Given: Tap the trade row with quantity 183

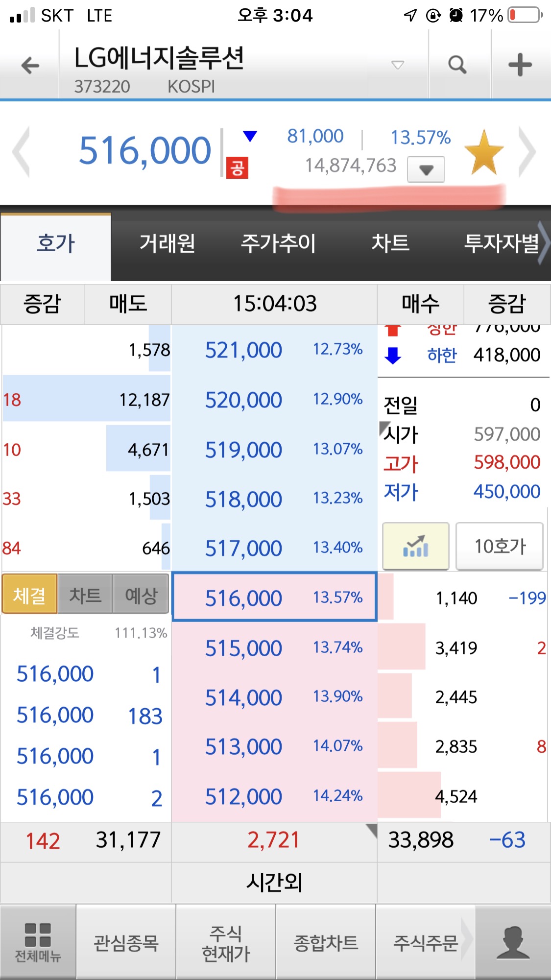Looking at the screenshot, I should (x=89, y=716).
